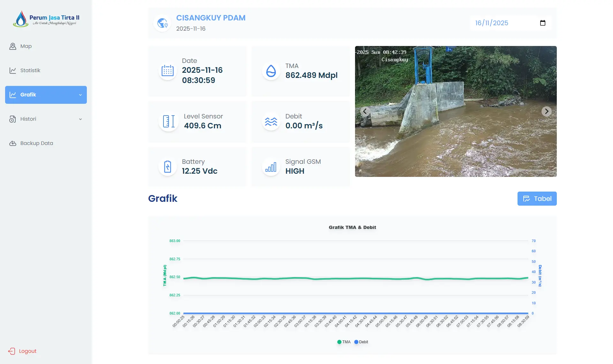The height and width of the screenshot is (364, 613).
Task: Click the TMA water drop icon
Action: tap(271, 71)
